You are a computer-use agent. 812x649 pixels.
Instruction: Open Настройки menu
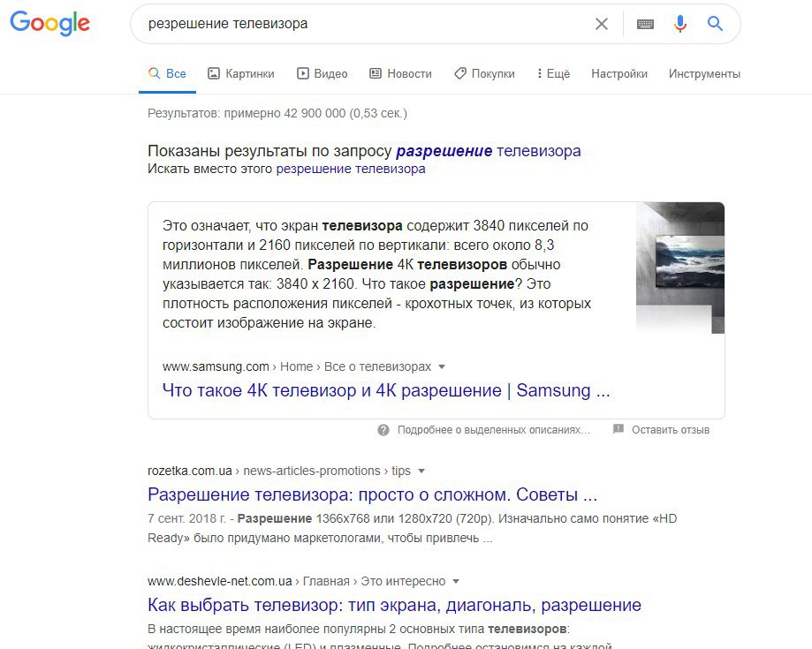pyautogui.click(x=619, y=74)
